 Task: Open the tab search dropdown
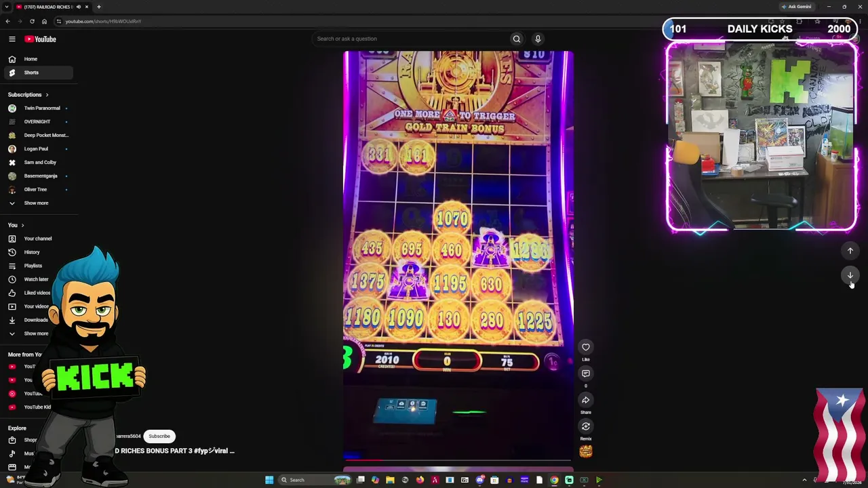(7, 7)
